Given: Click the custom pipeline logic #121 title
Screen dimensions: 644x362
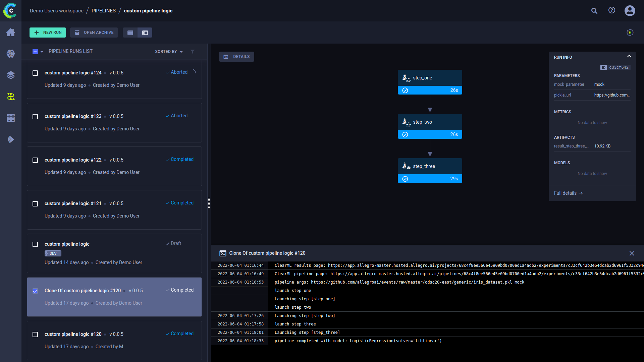Looking at the screenshot, I should click(x=73, y=203).
